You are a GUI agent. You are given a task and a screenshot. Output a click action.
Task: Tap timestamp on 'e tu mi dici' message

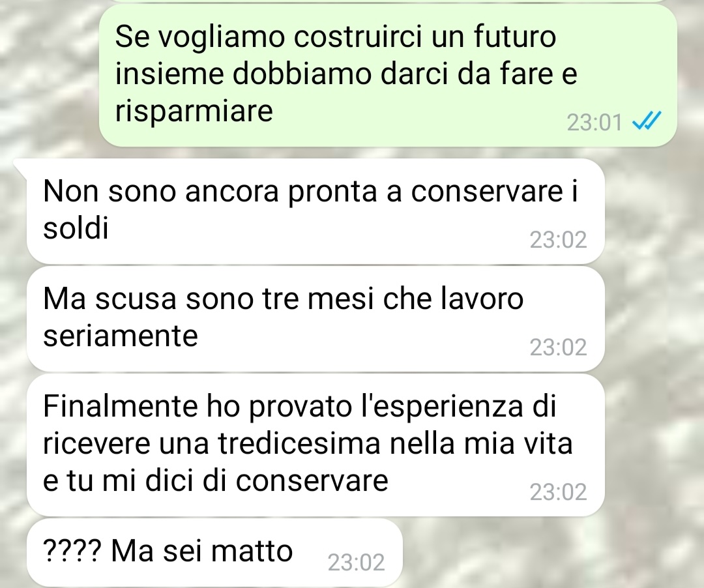click(x=558, y=492)
